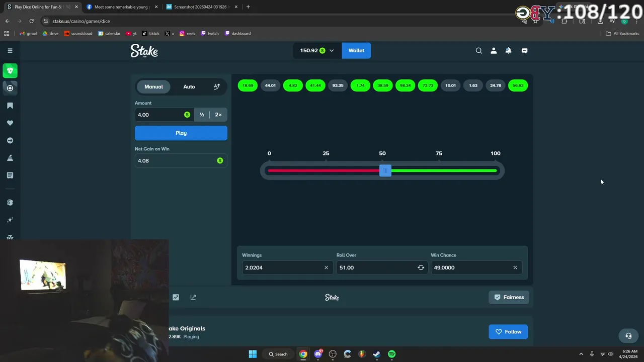This screenshot has height=362, width=644.
Task: Click browser back arrow
Action: point(7,21)
